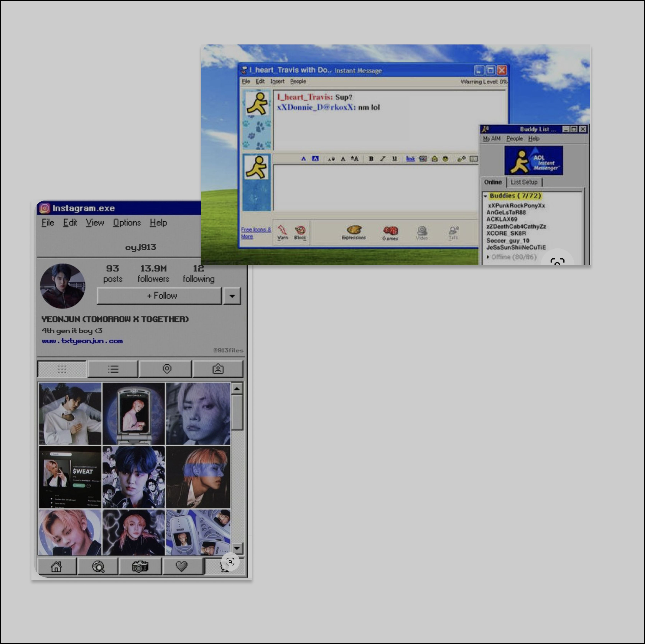Image resolution: width=645 pixels, height=644 pixels.
Task: Open the Options menu in Instagram.exe
Action: [127, 223]
